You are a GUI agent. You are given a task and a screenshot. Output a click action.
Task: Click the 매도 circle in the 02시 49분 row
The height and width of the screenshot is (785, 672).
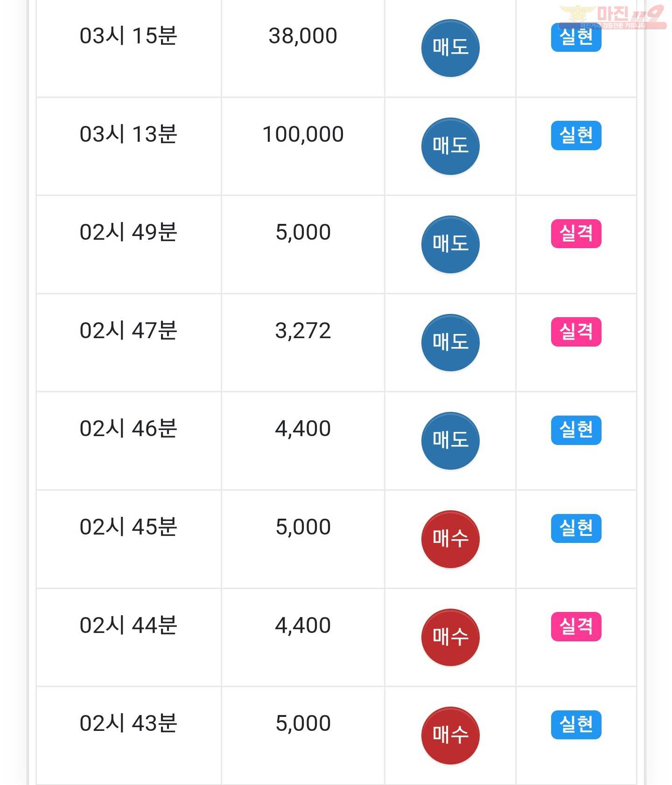pyautogui.click(x=450, y=244)
